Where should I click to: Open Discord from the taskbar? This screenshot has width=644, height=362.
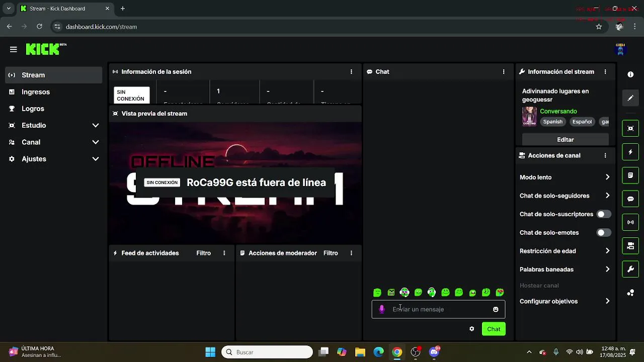point(434,352)
